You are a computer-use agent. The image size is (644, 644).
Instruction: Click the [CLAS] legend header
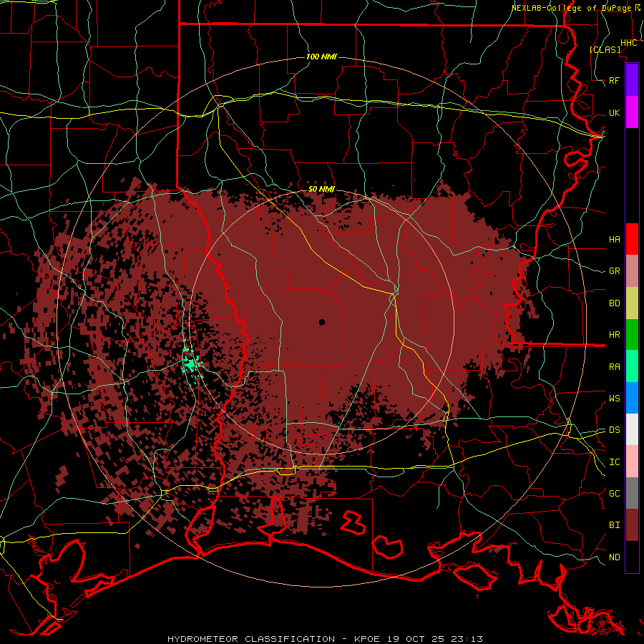pyautogui.click(x=605, y=49)
